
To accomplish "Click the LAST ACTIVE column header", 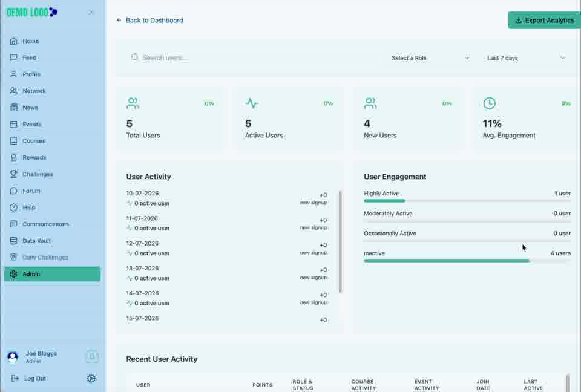I will click(533, 385).
